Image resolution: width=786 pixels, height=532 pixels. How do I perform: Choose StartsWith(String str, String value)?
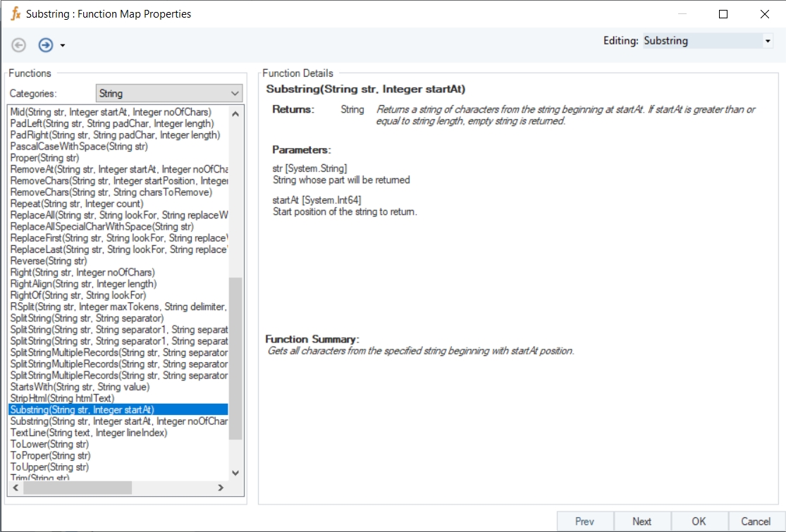pos(80,387)
